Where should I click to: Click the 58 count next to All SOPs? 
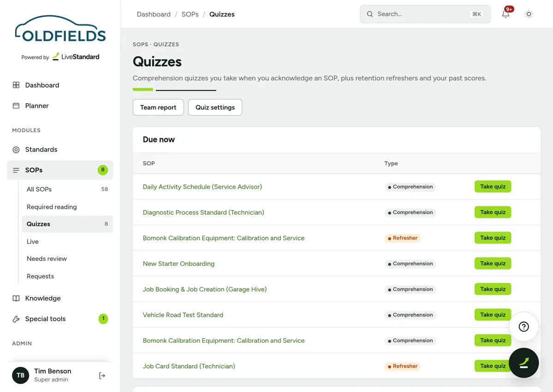[x=105, y=189]
